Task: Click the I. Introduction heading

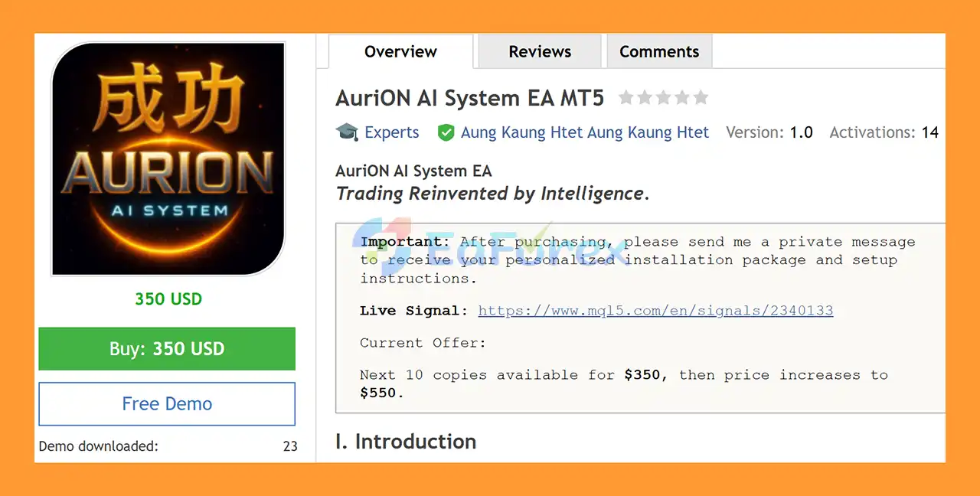Action: point(406,442)
